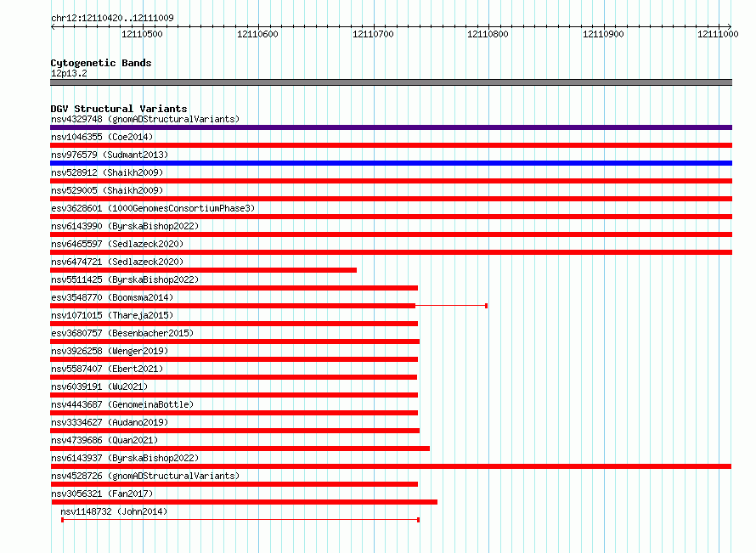Click the 12p13.2 band label
The width and height of the screenshot is (756, 553).
[x=69, y=73]
